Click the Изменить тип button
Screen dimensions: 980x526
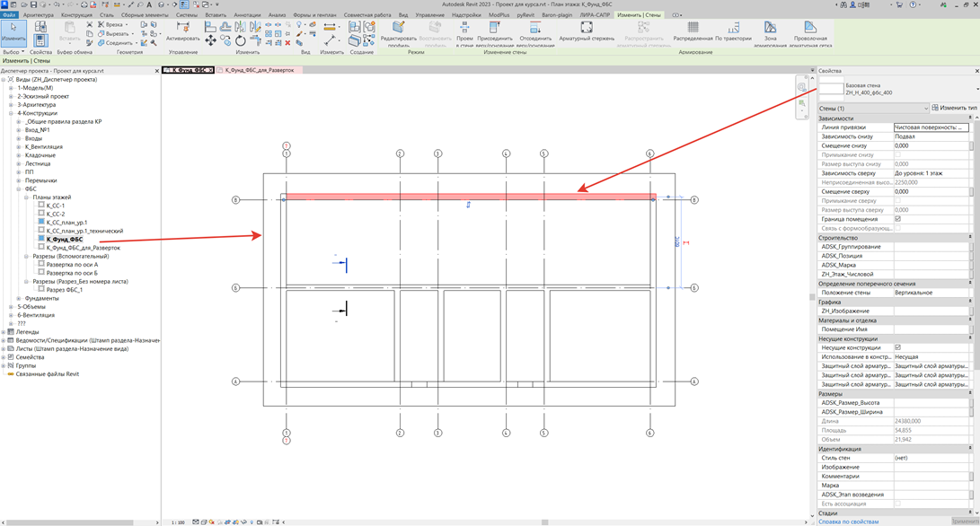pos(954,108)
